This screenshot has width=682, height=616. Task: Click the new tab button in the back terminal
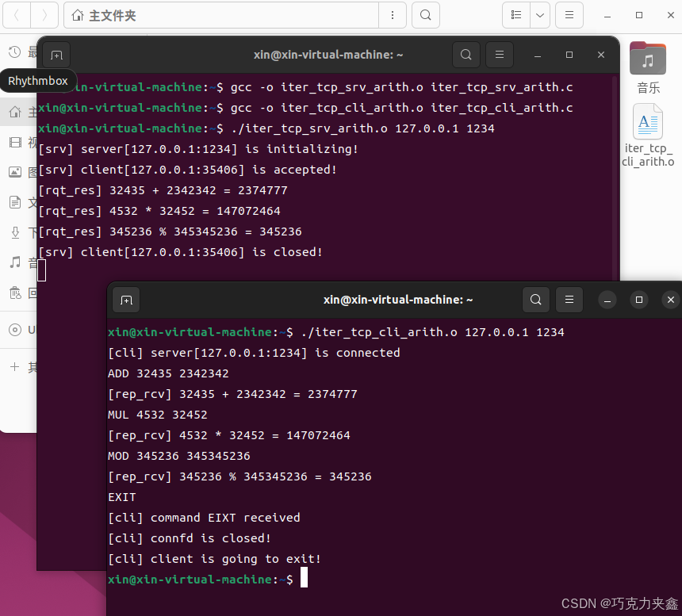(x=56, y=55)
